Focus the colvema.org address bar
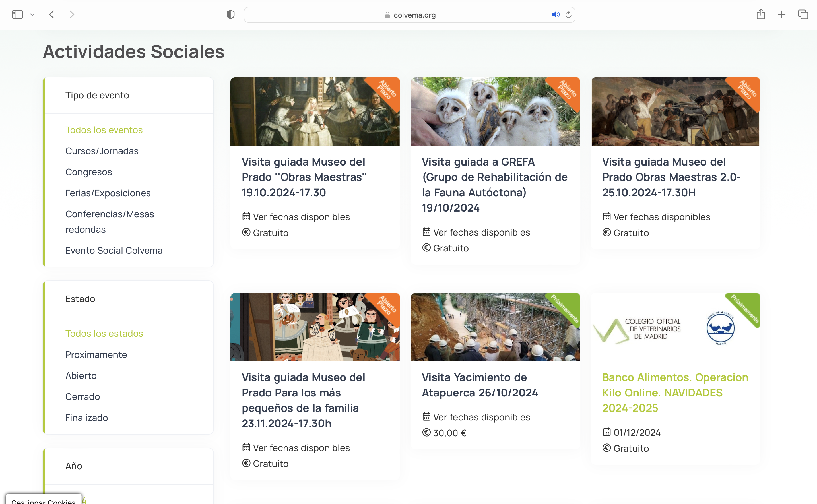817x504 pixels. tap(410, 15)
